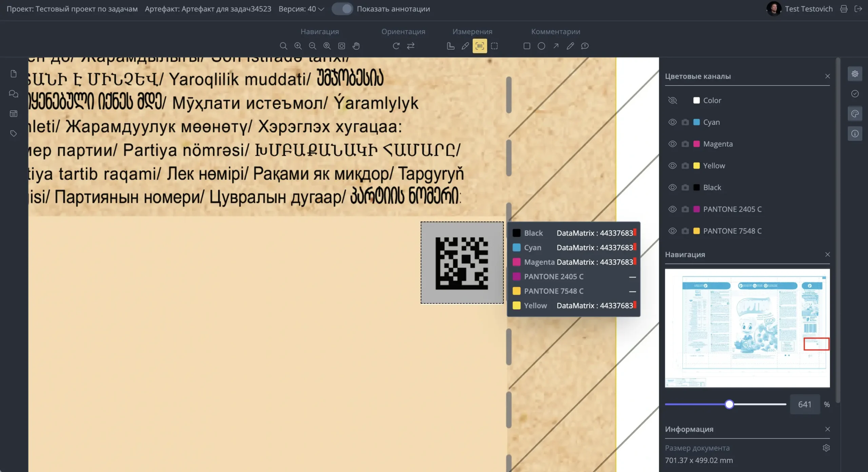Click the Комментарии toolbar group label
Screen dimensions: 868x472
[556, 32]
